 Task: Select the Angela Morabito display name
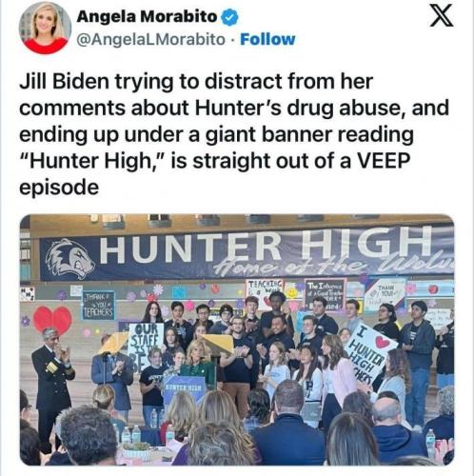click(x=147, y=16)
